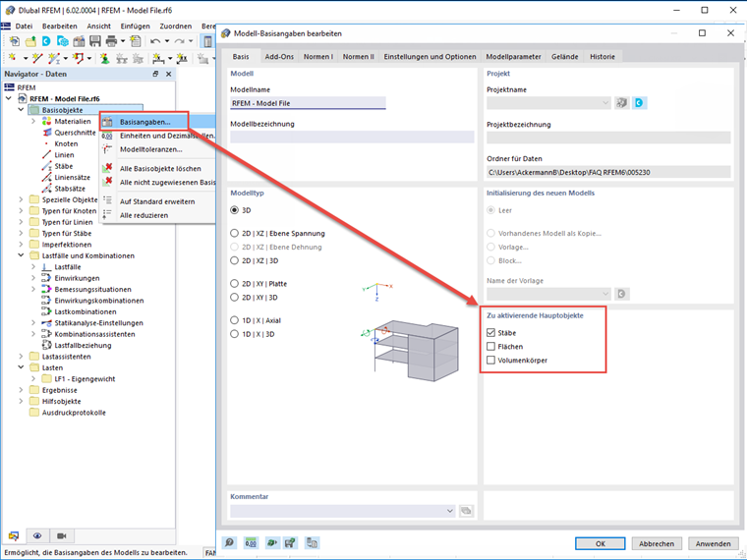Click the units 0.00 icon in dialog footer

[251, 543]
